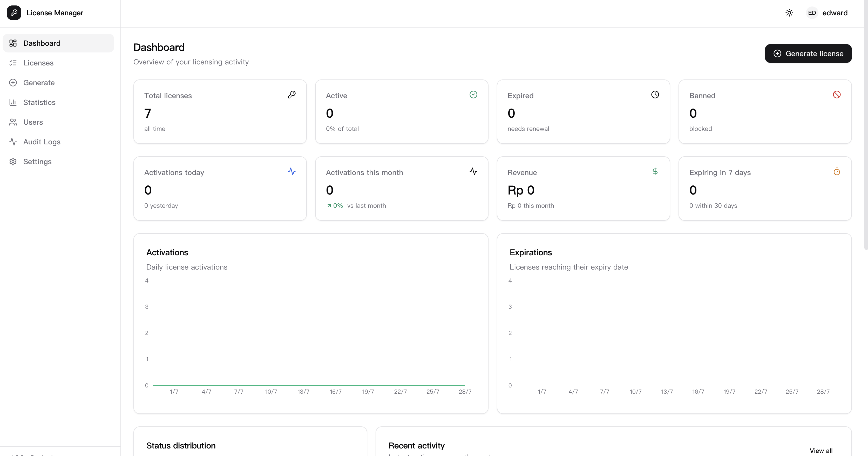Click the green up-right trend arrow
The width and height of the screenshot is (868, 456).
pyautogui.click(x=329, y=206)
